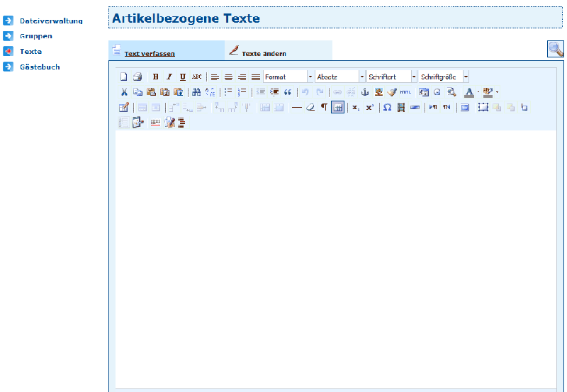Image resolution: width=567 pixels, height=392 pixels.
Task: Click the preview magnifier page icon
Action: [451, 92]
